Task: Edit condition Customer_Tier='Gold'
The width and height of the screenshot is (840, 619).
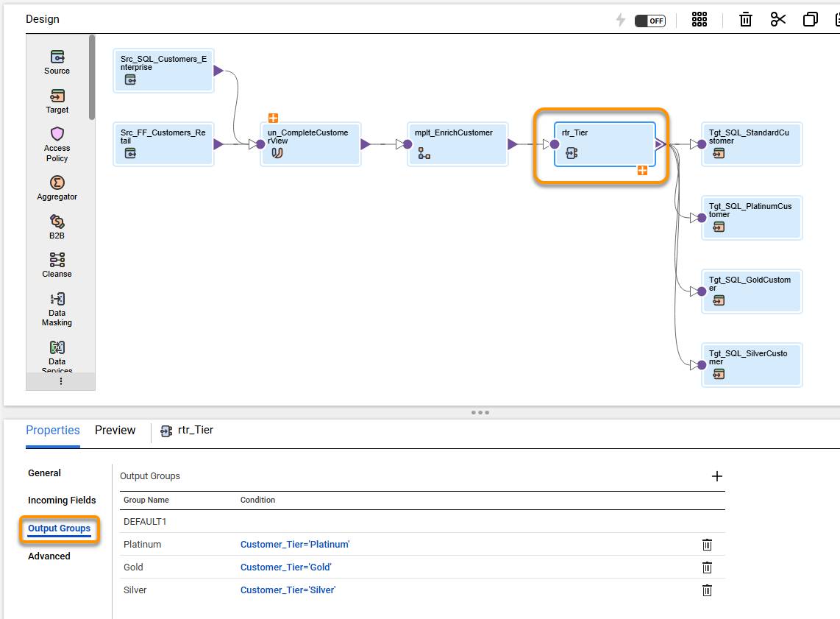Action: point(285,567)
